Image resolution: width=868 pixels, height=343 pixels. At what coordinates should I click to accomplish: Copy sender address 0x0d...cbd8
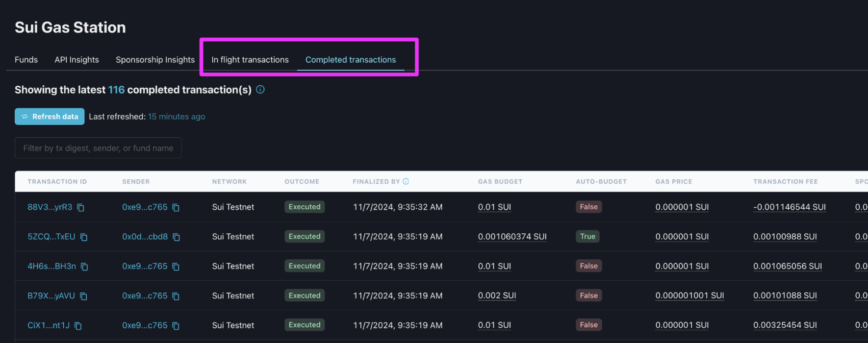177,237
